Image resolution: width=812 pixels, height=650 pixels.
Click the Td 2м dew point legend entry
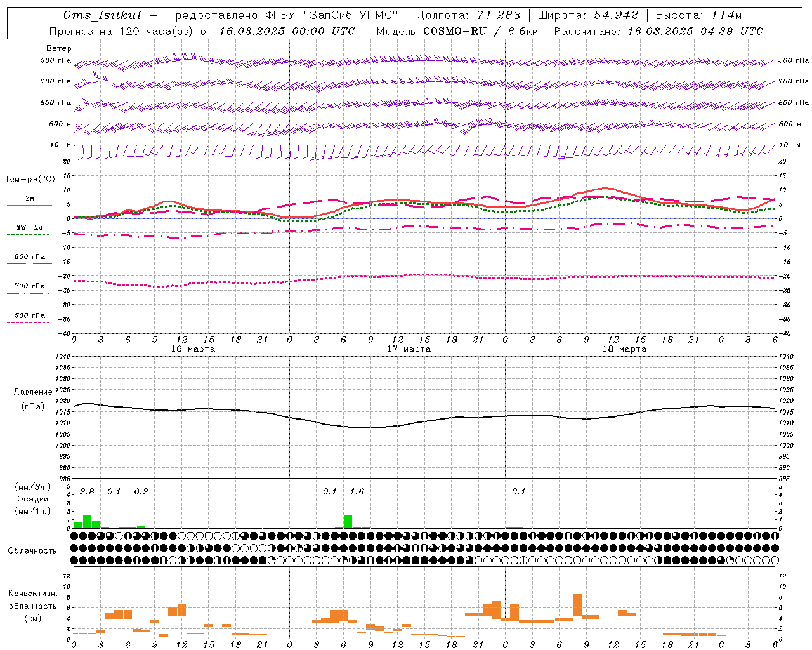point(30,227)
